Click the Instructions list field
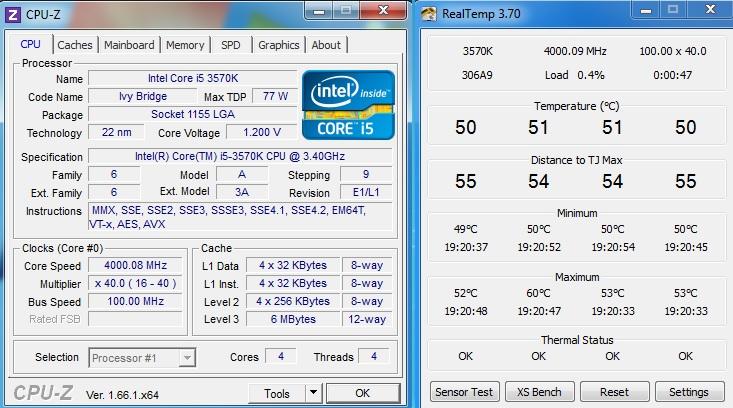The height and width of the screenshot is (408, 733). point(240,217)
